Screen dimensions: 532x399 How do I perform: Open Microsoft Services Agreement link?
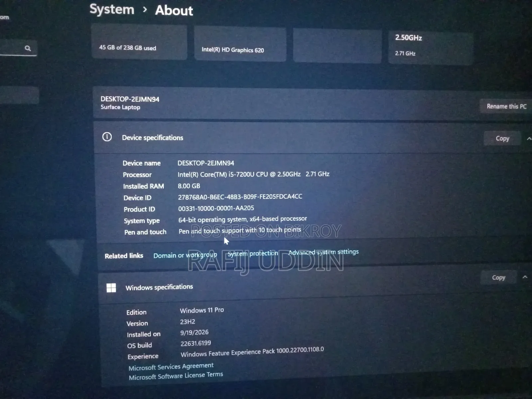171,366
